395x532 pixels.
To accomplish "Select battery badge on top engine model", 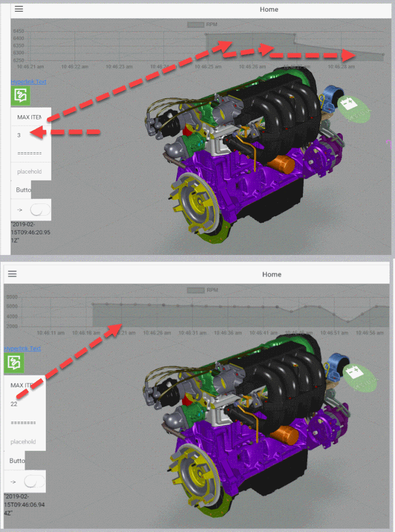I will click(355, 108).
